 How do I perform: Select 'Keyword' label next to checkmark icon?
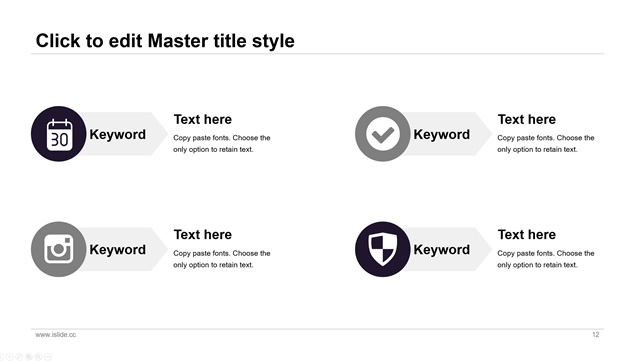[x=441, y=135]
